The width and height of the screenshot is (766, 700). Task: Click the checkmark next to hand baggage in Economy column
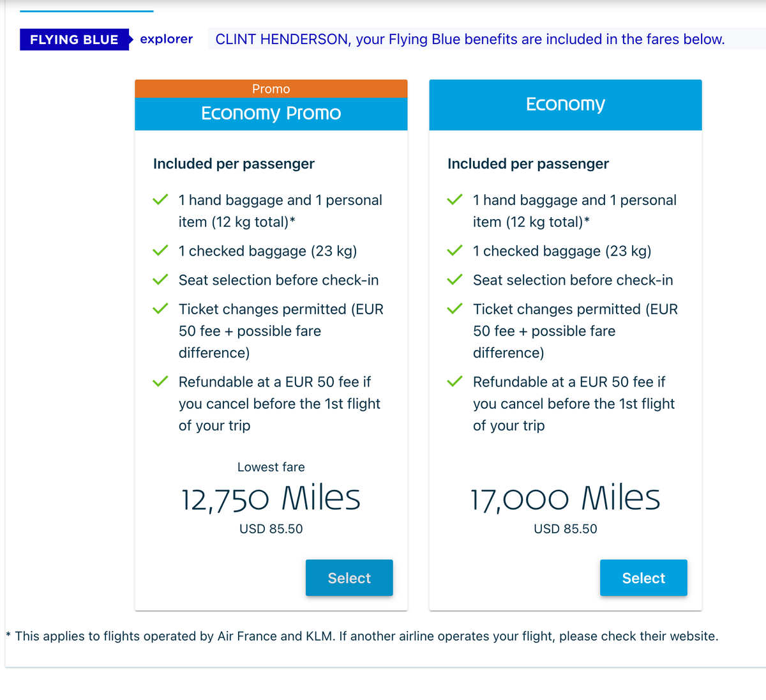point(454,199)
